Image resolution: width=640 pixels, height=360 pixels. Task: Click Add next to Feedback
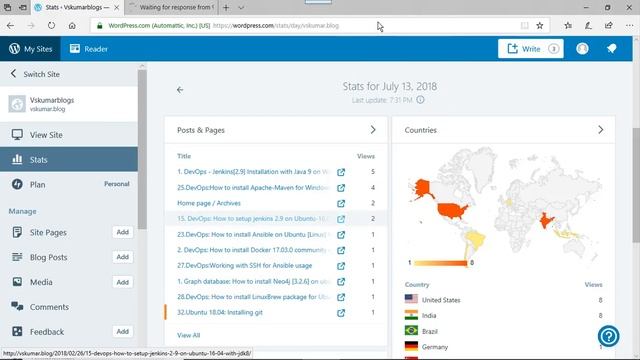click(x=122, y=331)
